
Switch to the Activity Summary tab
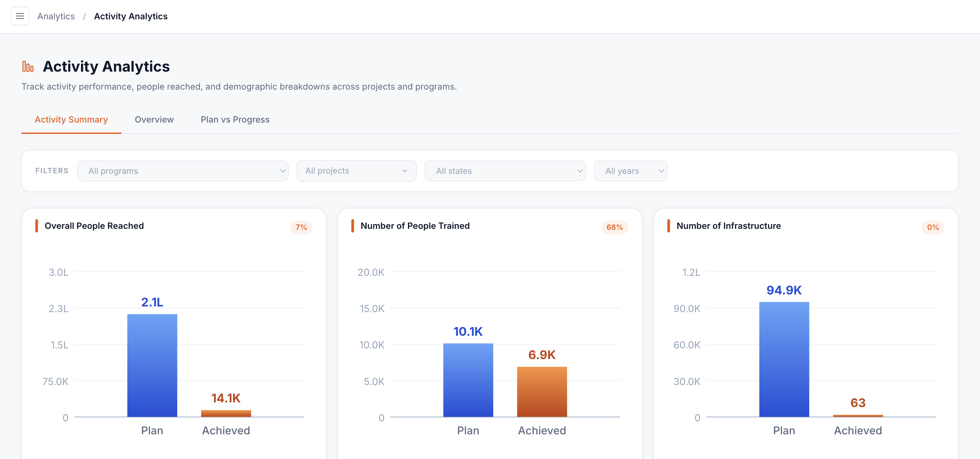[71, 119]
